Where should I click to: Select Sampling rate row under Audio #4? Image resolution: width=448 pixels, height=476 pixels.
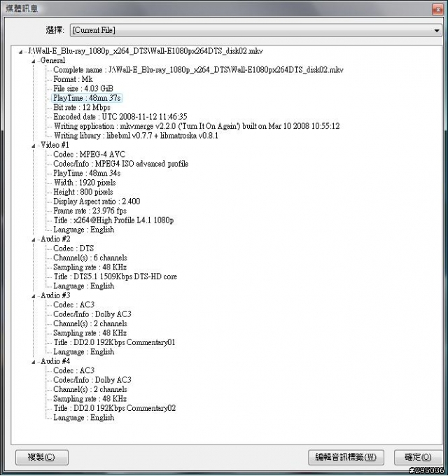(90, 399)
